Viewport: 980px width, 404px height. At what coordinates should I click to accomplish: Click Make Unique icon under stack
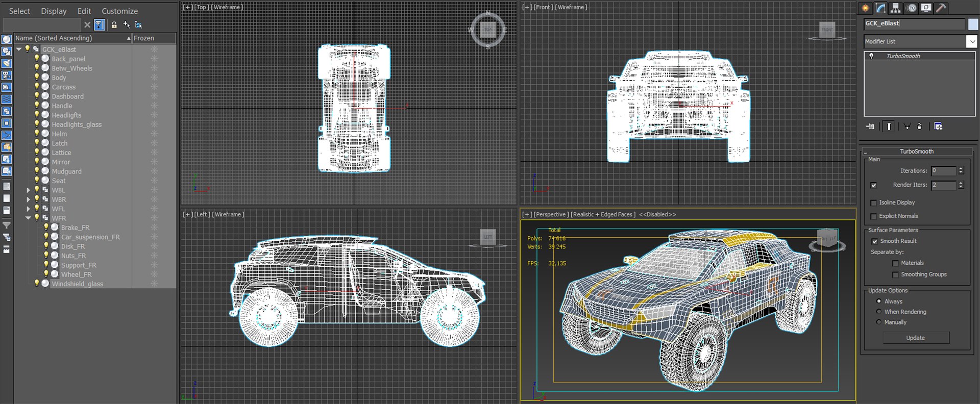(907, 127)
